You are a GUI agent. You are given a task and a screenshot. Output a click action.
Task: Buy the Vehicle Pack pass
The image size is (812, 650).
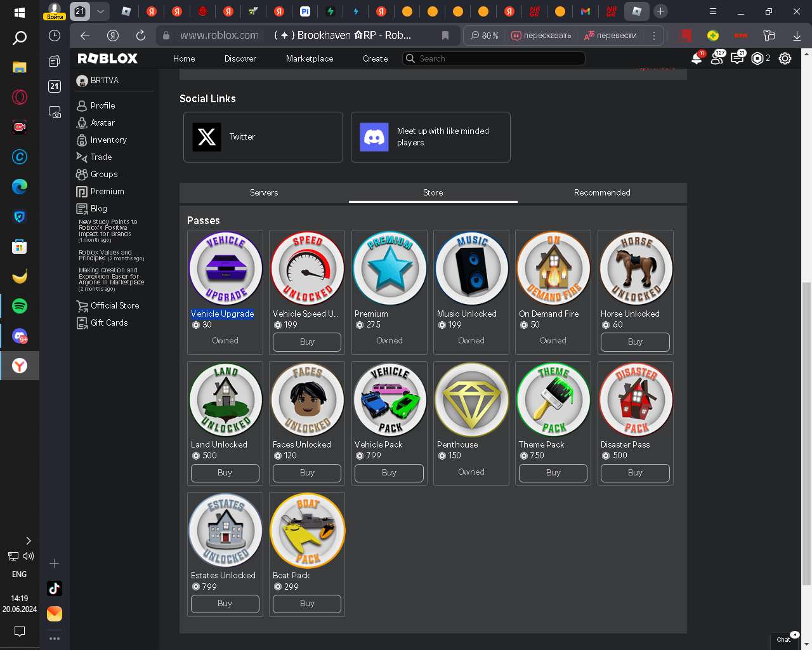[389, 473]
